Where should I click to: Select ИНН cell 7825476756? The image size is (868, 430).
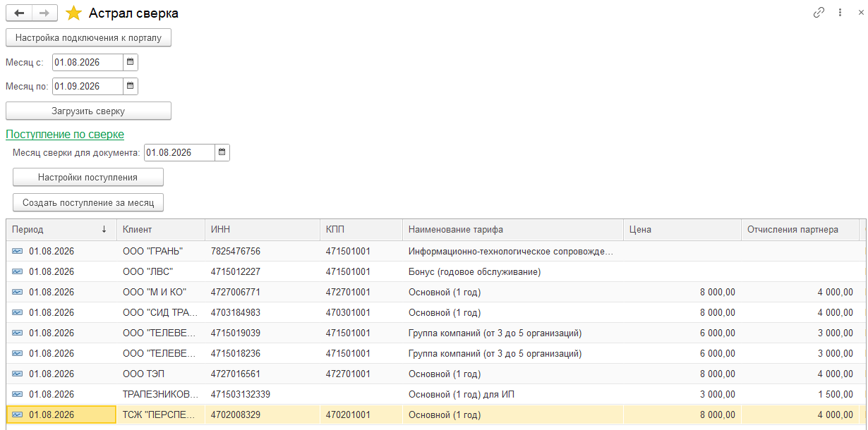pos(263,251)
